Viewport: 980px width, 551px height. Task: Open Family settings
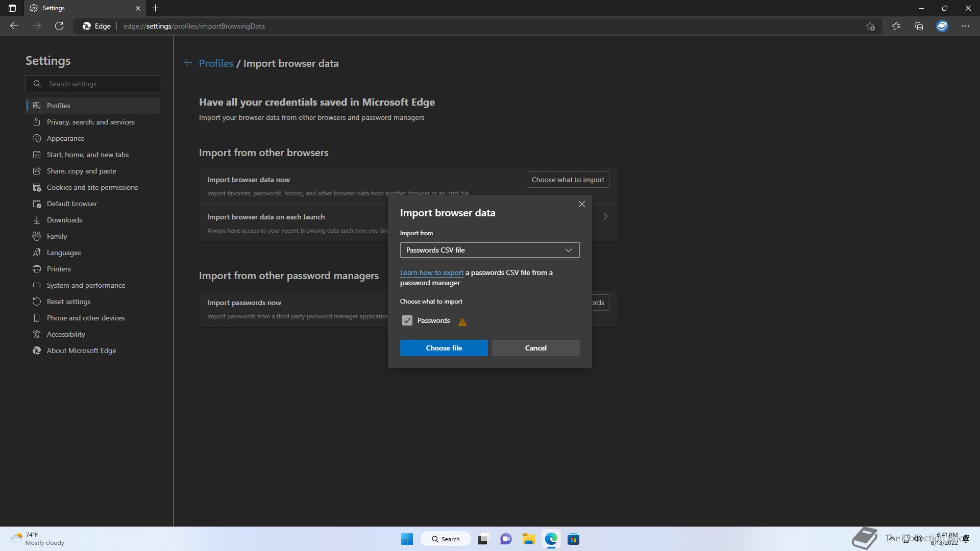click(x=93, y=236)
